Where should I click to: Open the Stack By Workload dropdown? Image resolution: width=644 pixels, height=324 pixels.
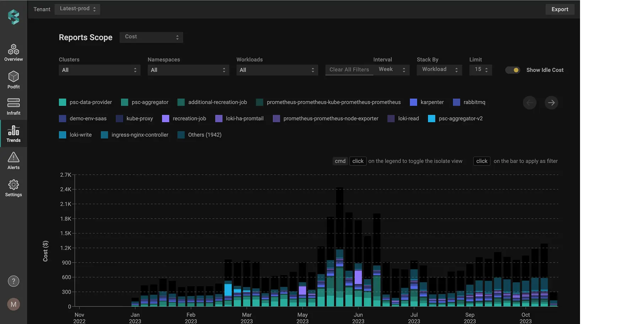click(x=439, y=69)
